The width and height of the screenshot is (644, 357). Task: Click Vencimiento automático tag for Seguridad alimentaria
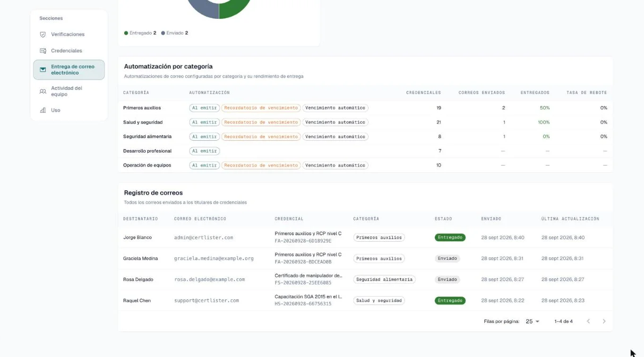click(335, 136)
